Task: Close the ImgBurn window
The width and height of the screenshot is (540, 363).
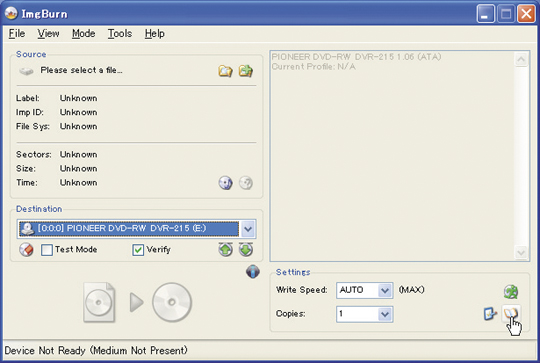Action: tap(526, 14)
